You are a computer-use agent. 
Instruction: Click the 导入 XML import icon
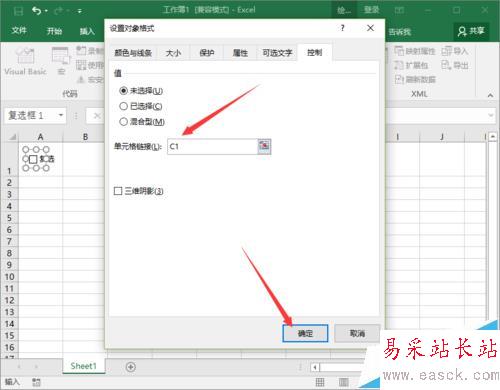(446, 51)
